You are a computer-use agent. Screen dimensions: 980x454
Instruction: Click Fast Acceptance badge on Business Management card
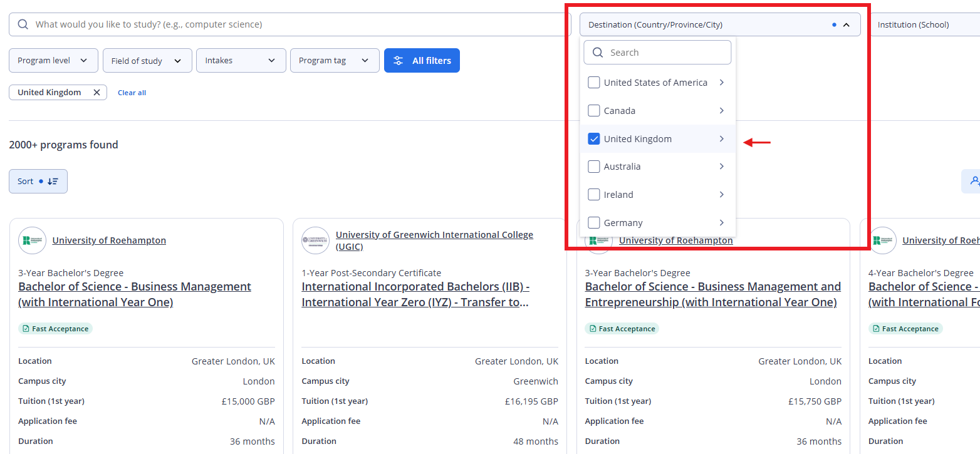(55, 329)
